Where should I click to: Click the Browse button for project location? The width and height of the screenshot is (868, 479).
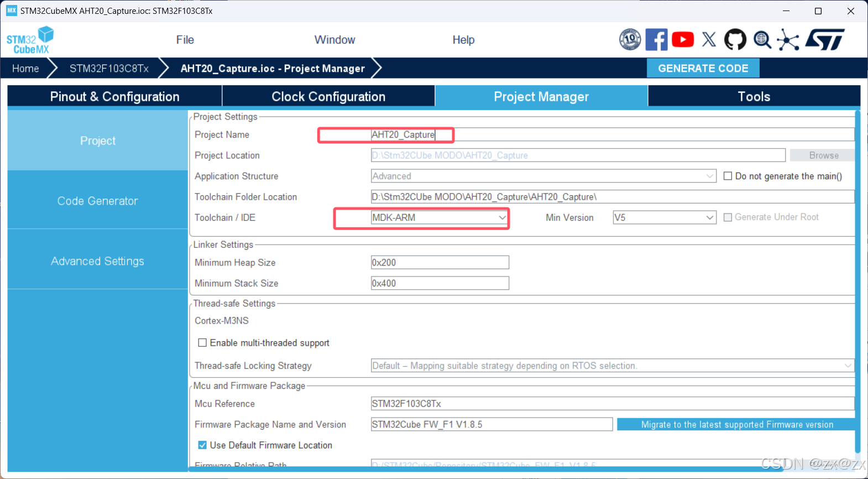coord(824,155)
